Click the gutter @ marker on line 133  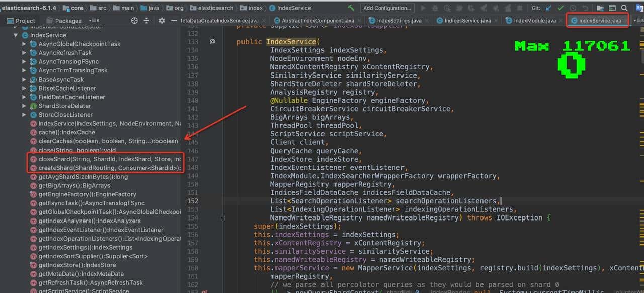point(212,42)
